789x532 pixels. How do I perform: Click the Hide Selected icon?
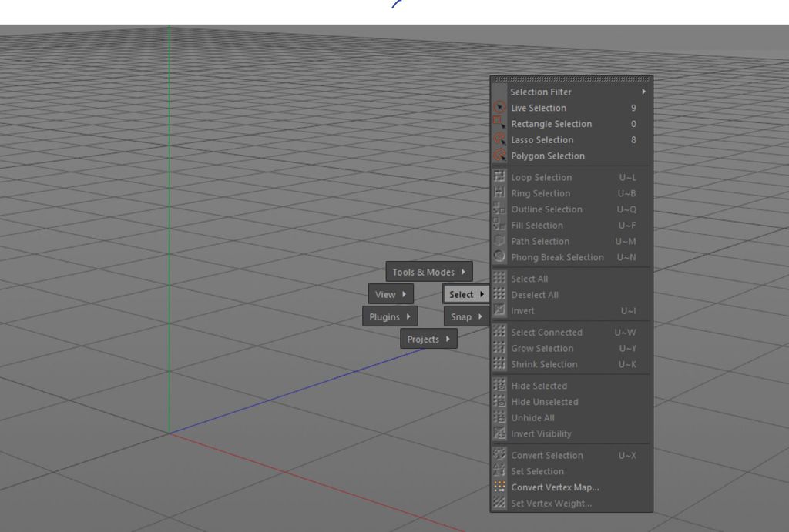point(499,386)
